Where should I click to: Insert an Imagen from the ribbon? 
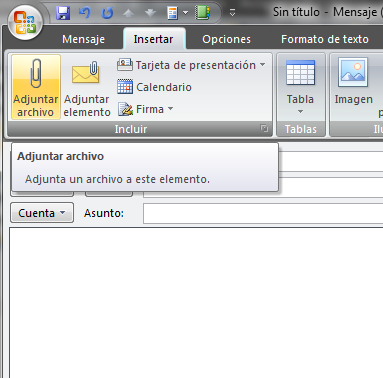[353, 82]
